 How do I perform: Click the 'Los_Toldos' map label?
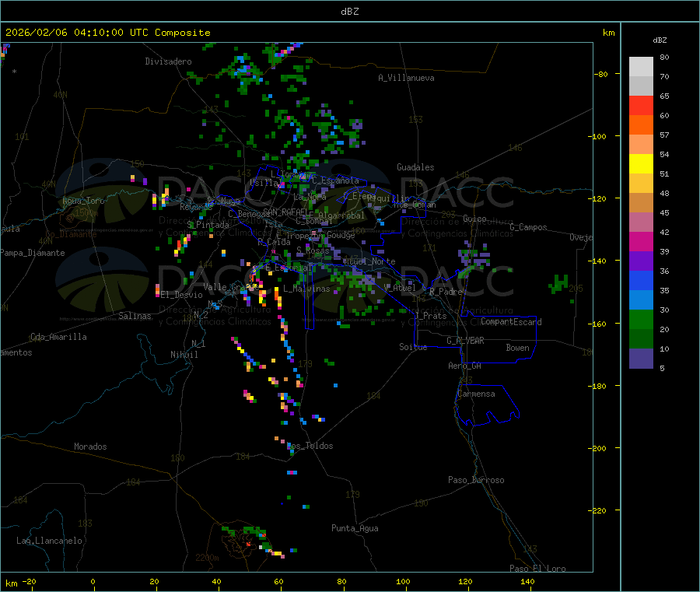click(x=310, y=446)
